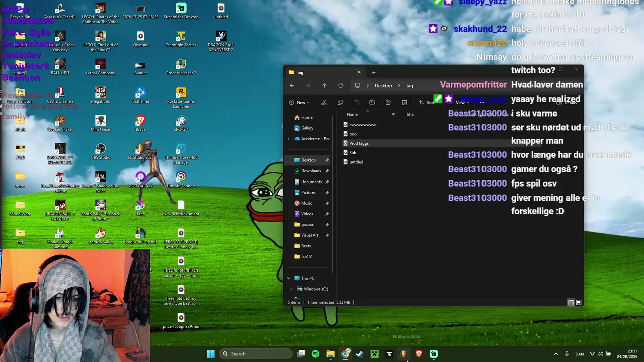Open the Sort dropdown in File Explorer
Image resolution: width=644 pixels, height=362 pixels.
(427, 103)
